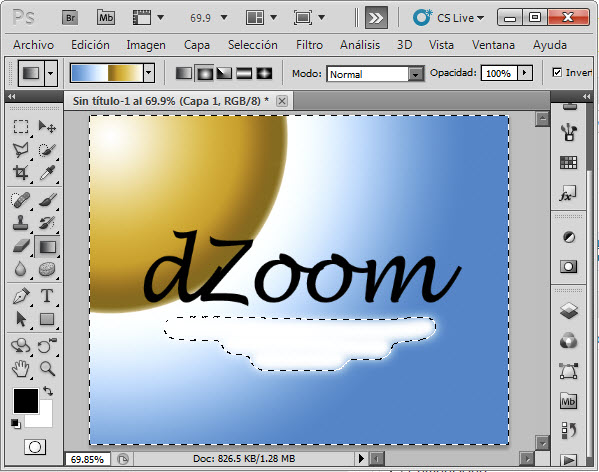This screenshot has width=599, height=472.
Task: Open the Masks panel icon
Action: click(568, 266)
